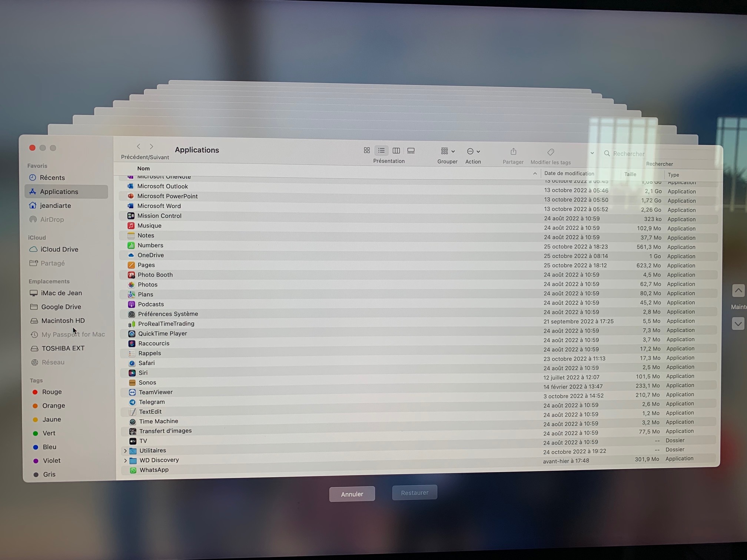Click the Partager share icon
The height and width of the screenshot is (560, 747).
coord(513,152)
